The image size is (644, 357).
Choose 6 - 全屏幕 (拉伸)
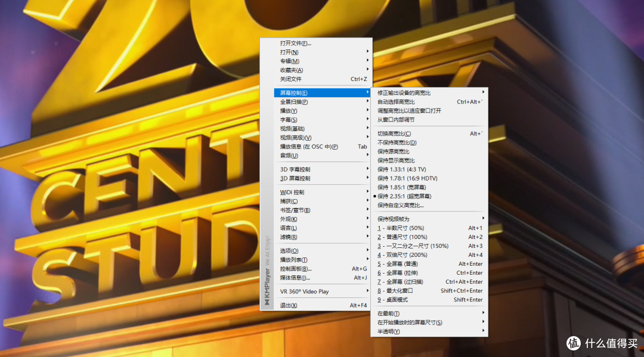point(429,273)
